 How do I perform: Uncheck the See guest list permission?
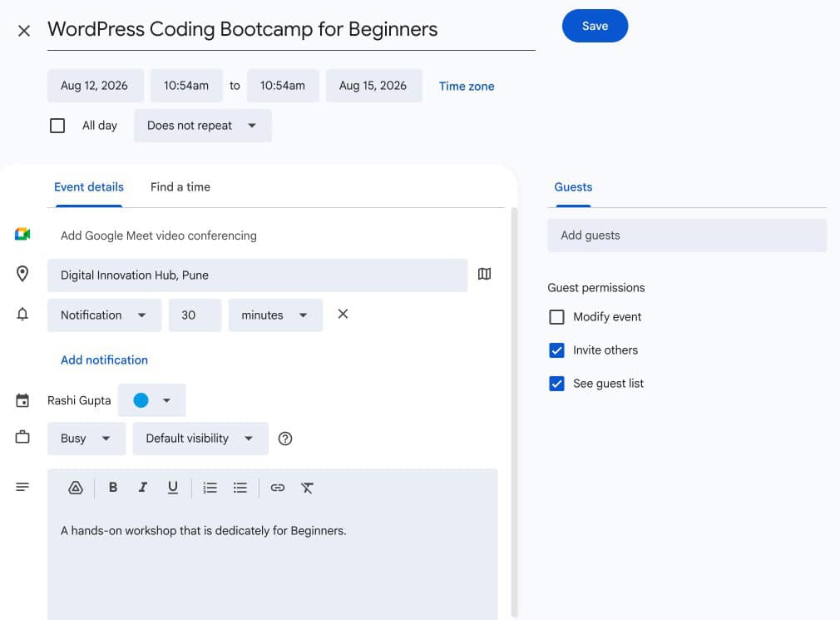click(556, 384)
